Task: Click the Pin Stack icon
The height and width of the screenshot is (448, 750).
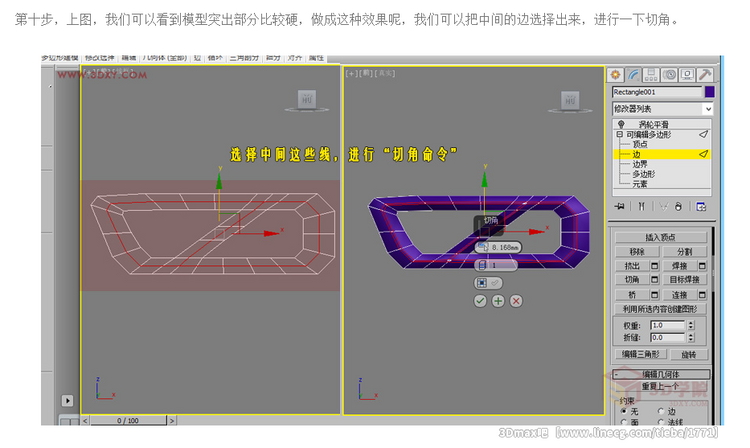Action: [x=620, y=207]
